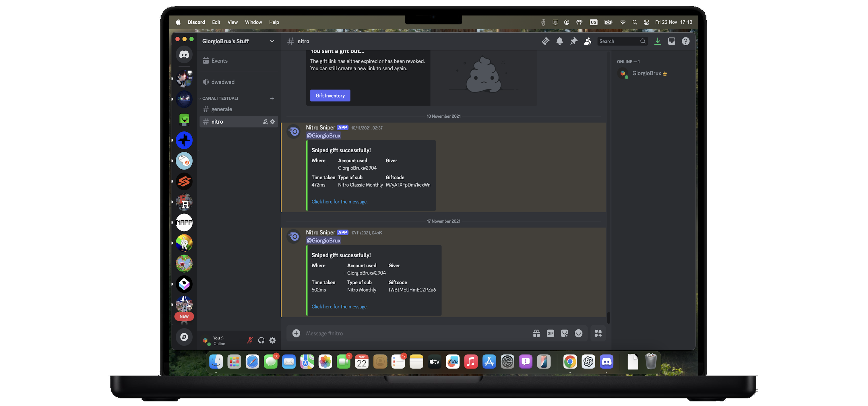The width and height of the screenshot is (868, 406).
Task: Click the giftcode M7yATXFpDm7kcxWn text
Action: (x=408, y=185)
